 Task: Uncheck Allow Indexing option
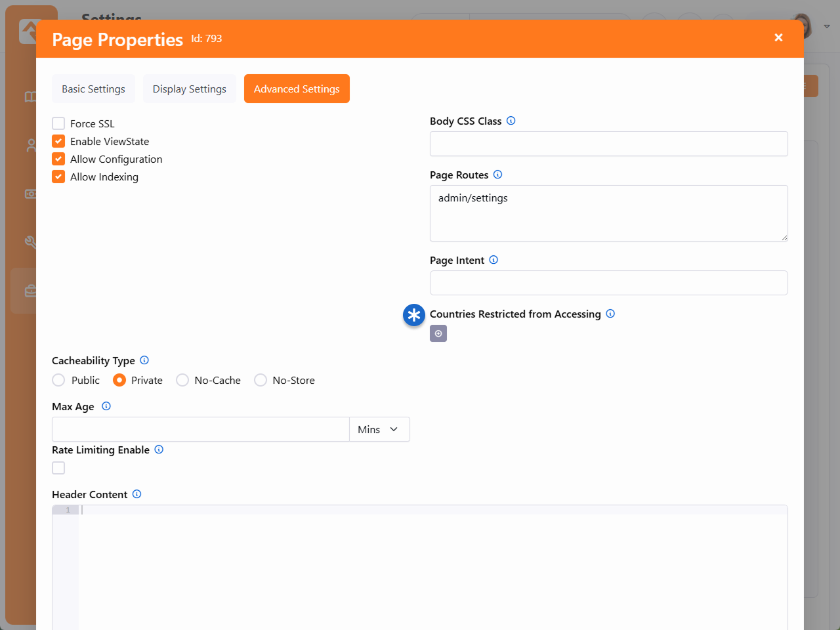click(x=58, y=177)
